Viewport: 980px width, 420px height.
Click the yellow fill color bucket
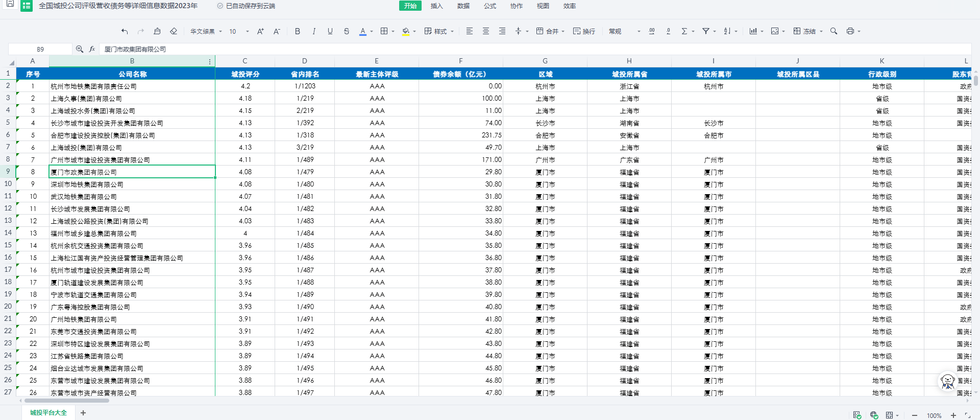[406, 31]
